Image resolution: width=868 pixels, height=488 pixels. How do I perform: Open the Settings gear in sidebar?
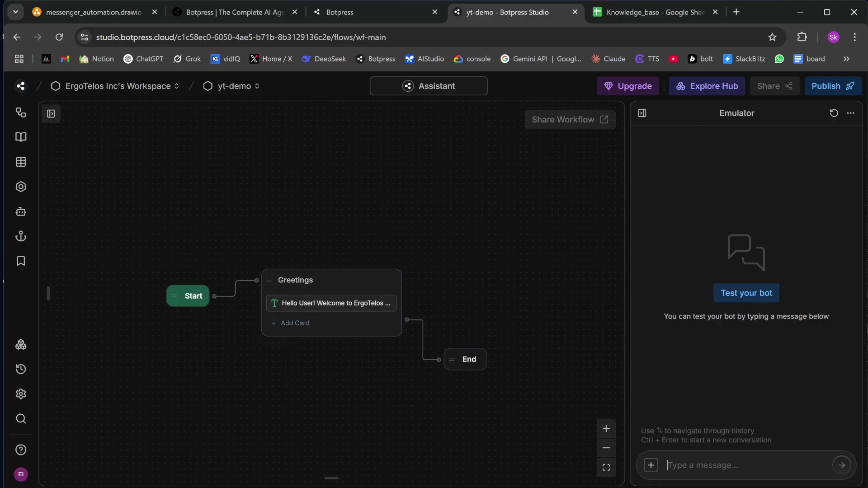(21, 394)
